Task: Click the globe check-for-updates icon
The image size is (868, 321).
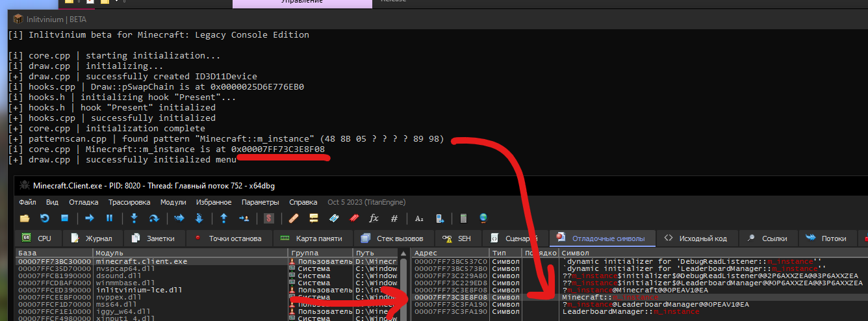Action: pos(483,218)
